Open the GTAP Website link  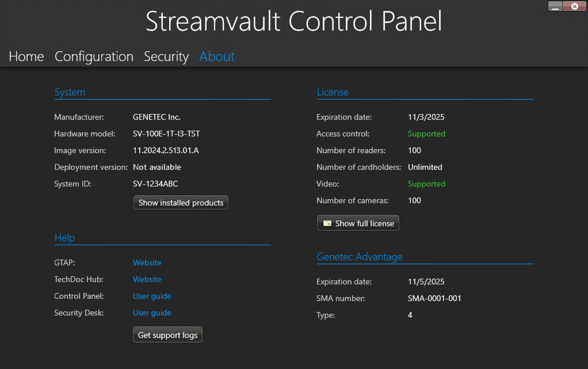click(x=147, y=263)
